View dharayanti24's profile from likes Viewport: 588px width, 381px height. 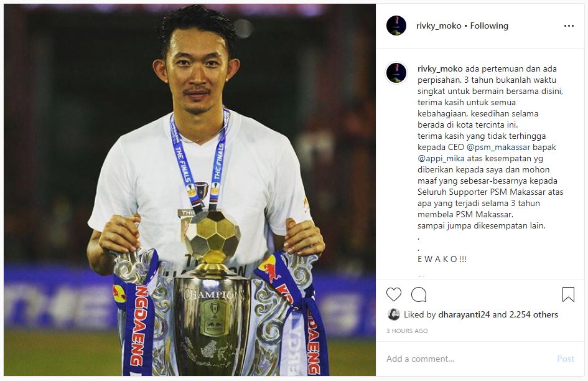464,314
